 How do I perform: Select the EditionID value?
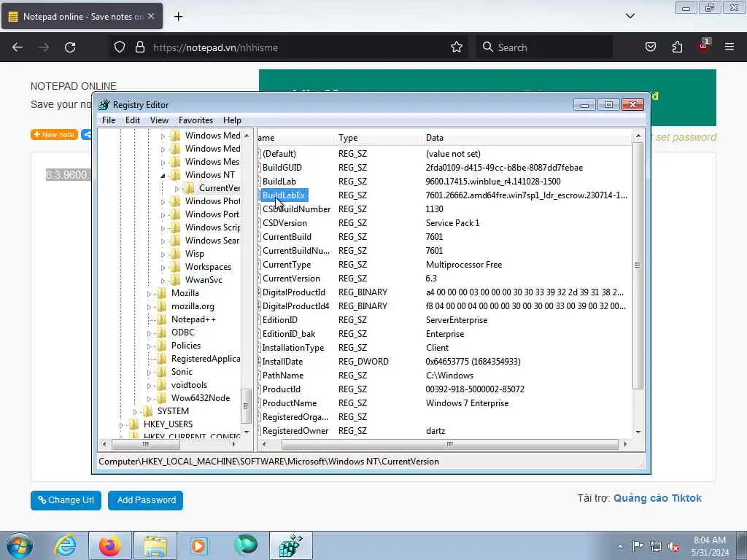point(279,320)
